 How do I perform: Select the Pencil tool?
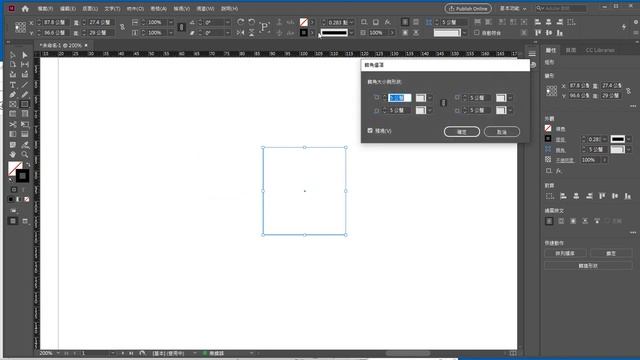pyautogui.click(x=25, y=95)
